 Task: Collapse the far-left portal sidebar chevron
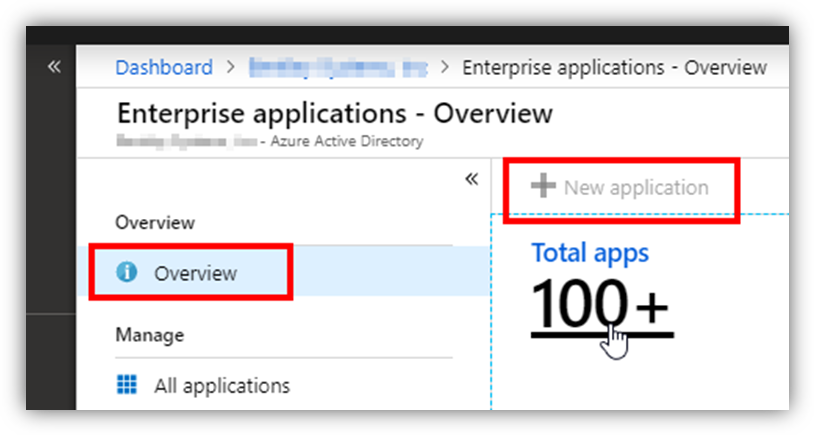54,66
